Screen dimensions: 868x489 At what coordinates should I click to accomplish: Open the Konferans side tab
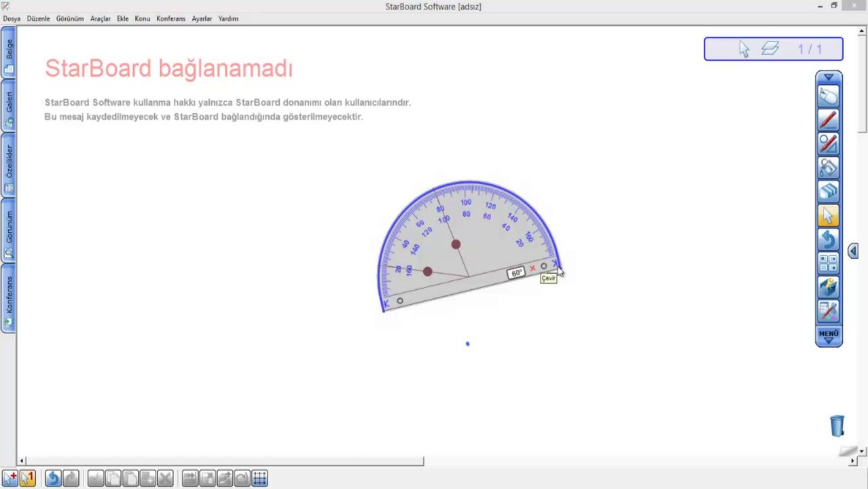[9, 299]
